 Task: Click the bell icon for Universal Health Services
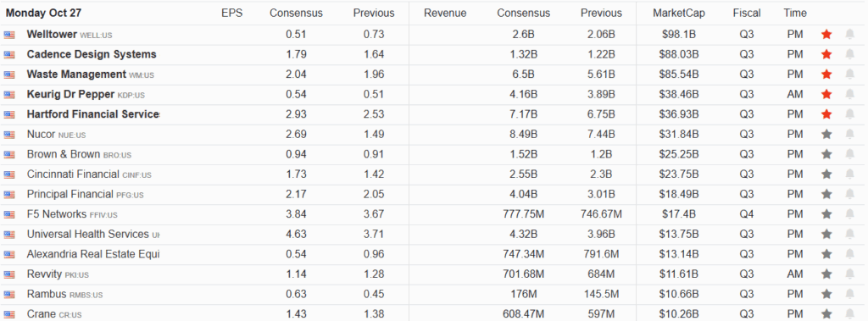click(849, 234)
